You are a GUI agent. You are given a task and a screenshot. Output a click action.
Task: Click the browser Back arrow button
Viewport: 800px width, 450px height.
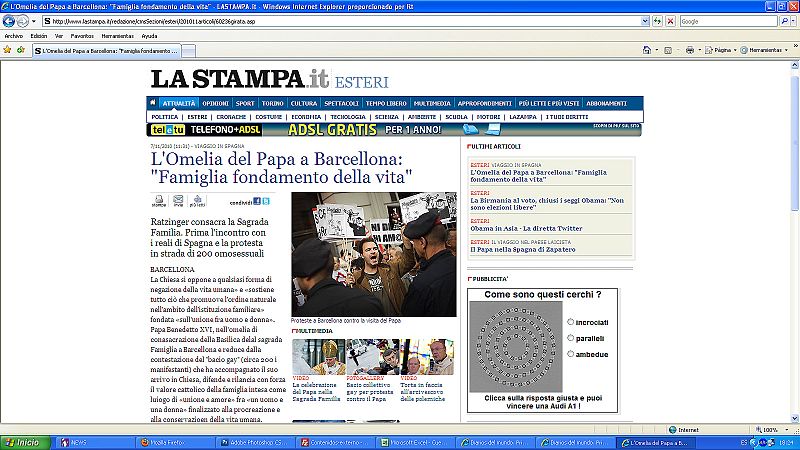tap(9, 21)
